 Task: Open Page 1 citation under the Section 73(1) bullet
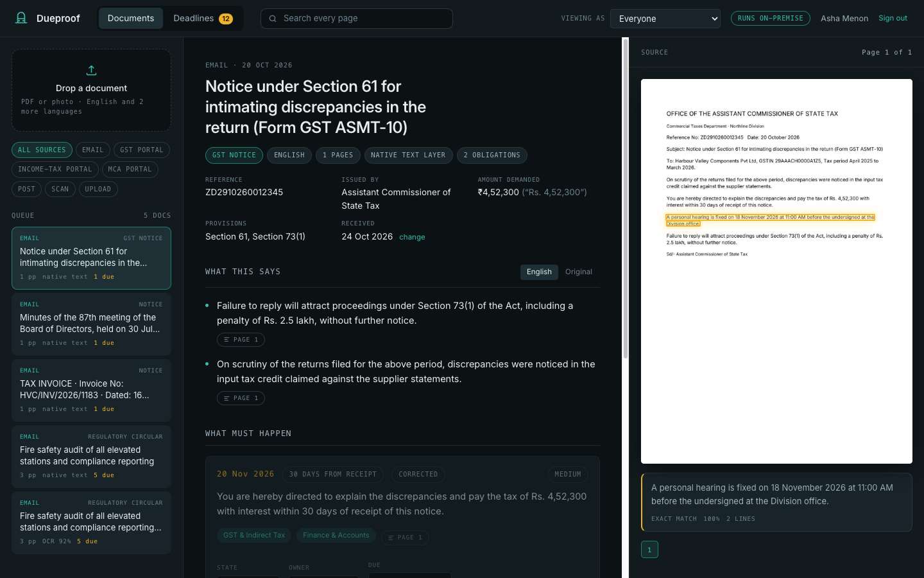click(x=241, y=340)
